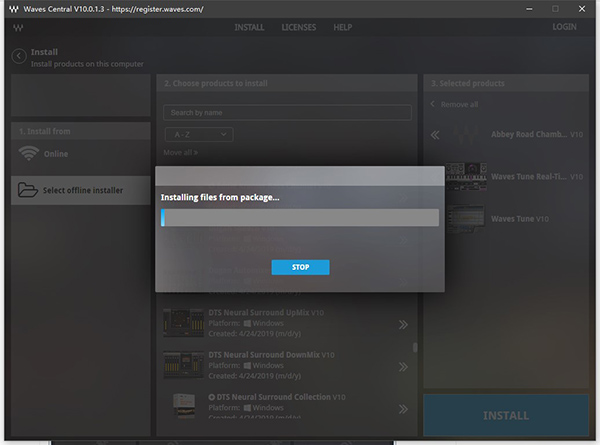The width and height of the screenshot is (600, 445).
Task: Select Waves Tune V10 entry text
Action: point(520,219)
